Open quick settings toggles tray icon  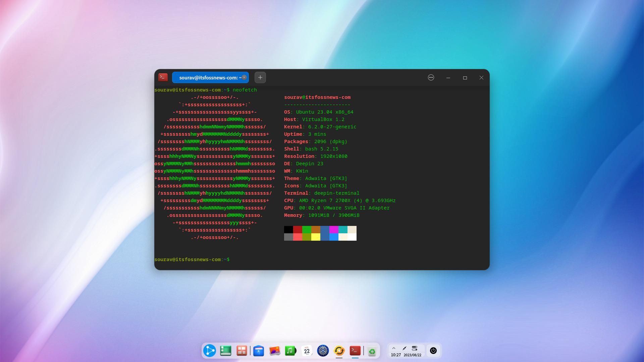(415, 348)
